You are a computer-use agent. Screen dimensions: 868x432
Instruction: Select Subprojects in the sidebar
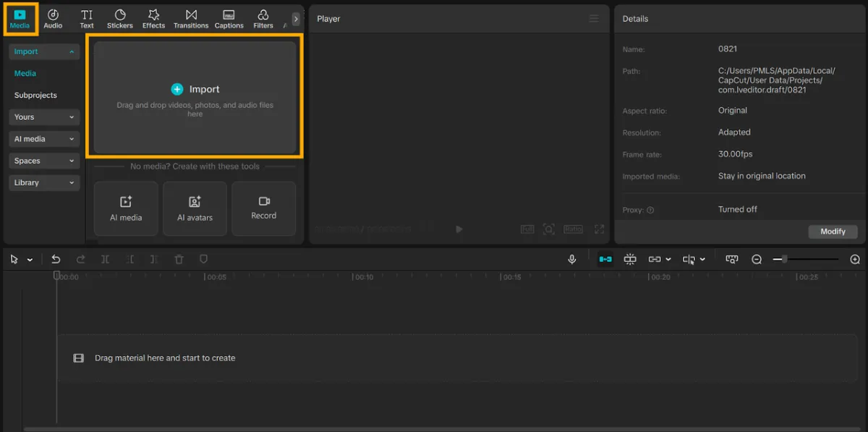35,96
